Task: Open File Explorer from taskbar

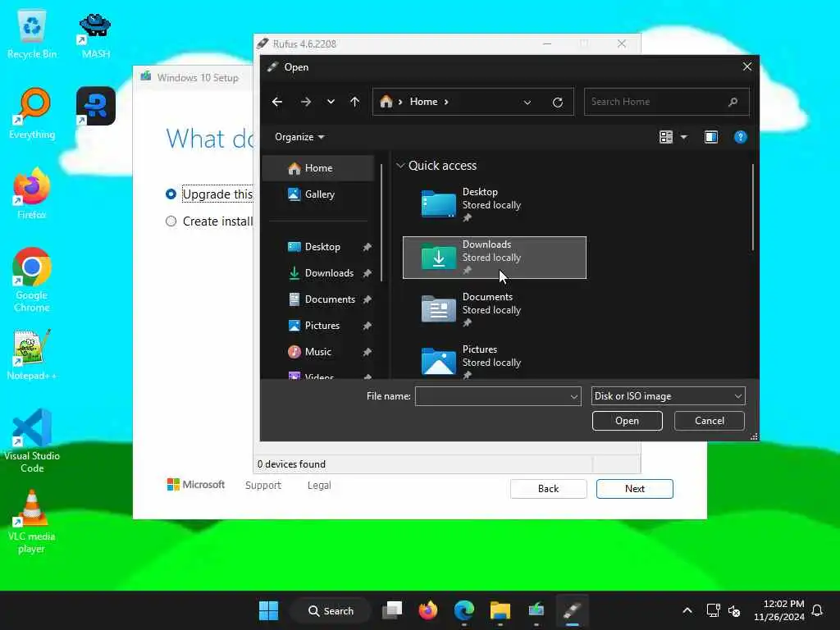Action: point(500,610)
